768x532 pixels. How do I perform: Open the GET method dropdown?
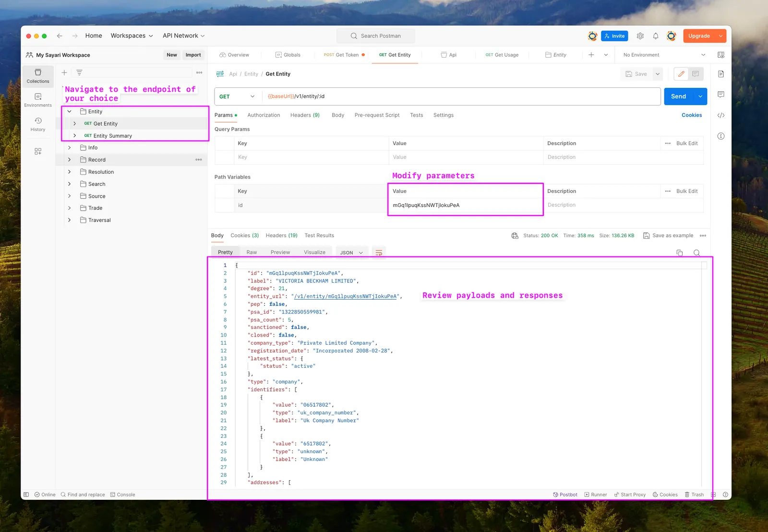(x=237, y=97)
